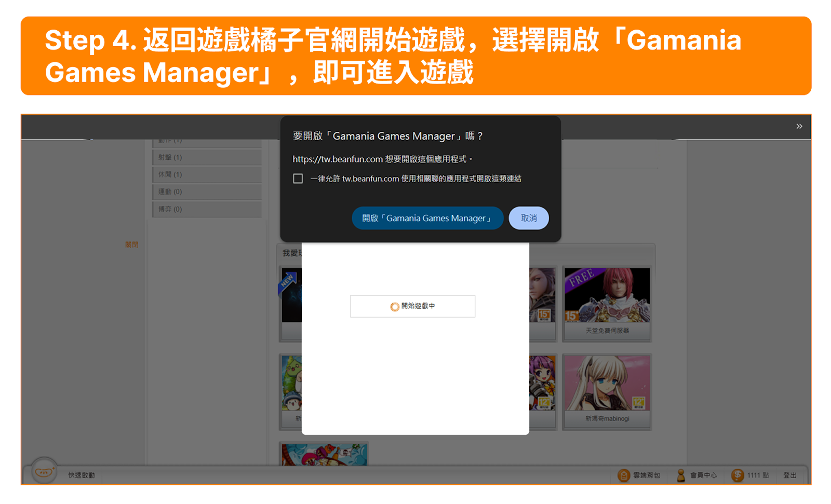Click open 「Gamania Games Manager」 button
This screenshot has width=831, height=504.
coord(427,218)
